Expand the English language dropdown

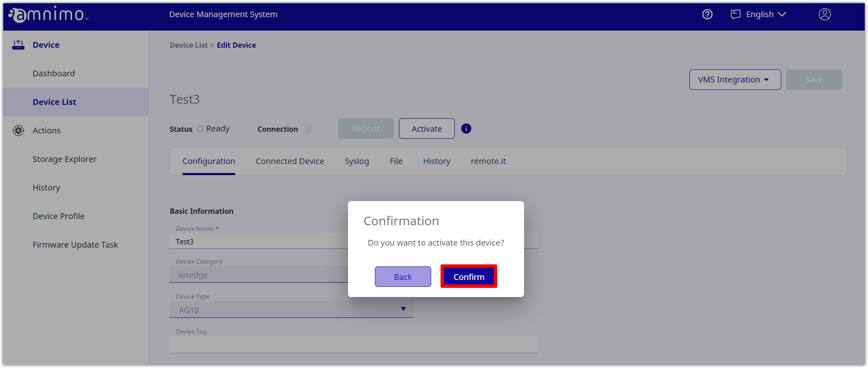pyautogui.click(x=765, y=15)
